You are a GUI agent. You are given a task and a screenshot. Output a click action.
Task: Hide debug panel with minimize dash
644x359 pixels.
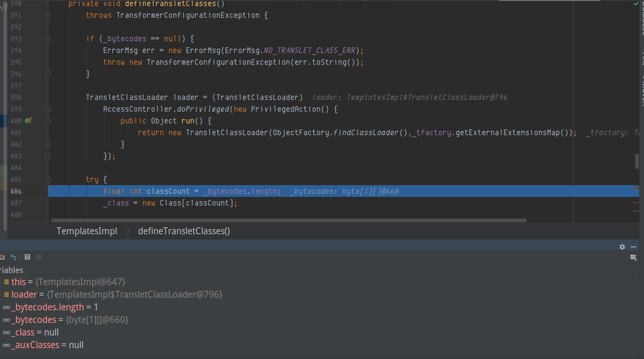pyautogui.click(x=634, y=247)
